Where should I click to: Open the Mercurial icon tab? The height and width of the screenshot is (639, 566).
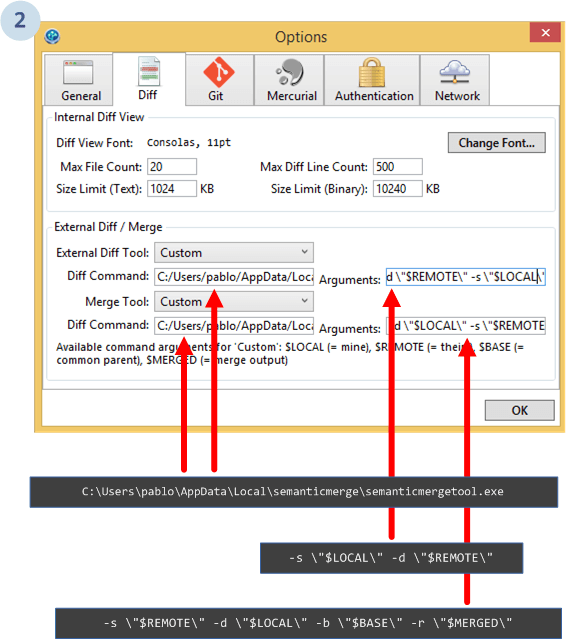tap(290, 72)
